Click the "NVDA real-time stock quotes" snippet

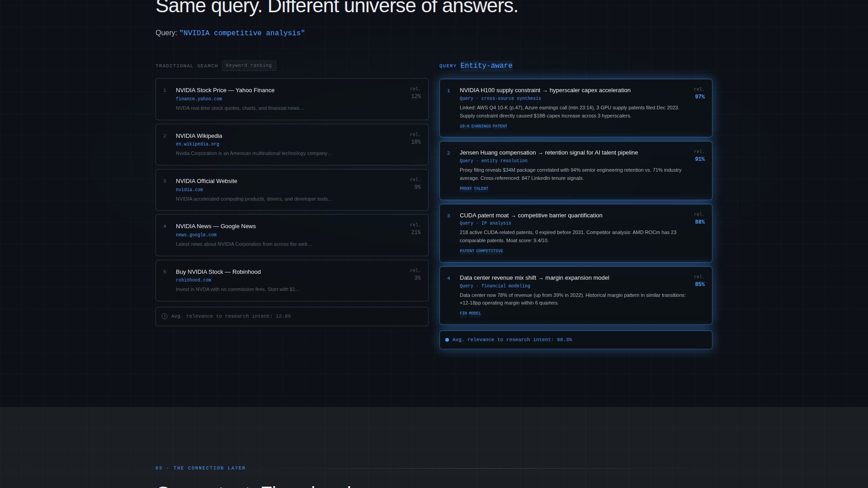point(240,108)
